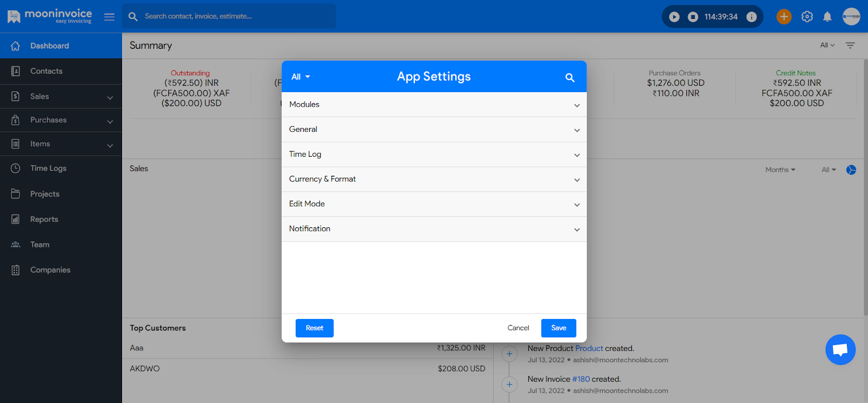This screenshot has width=868, height=403.
Task: Open the notifications bell
Action: 827,17
